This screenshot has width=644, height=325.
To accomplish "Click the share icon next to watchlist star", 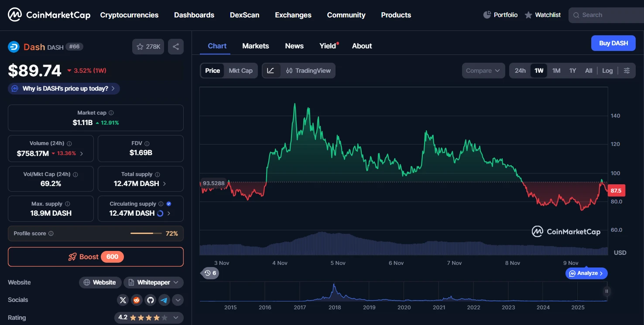I will (x=175, y=46).
